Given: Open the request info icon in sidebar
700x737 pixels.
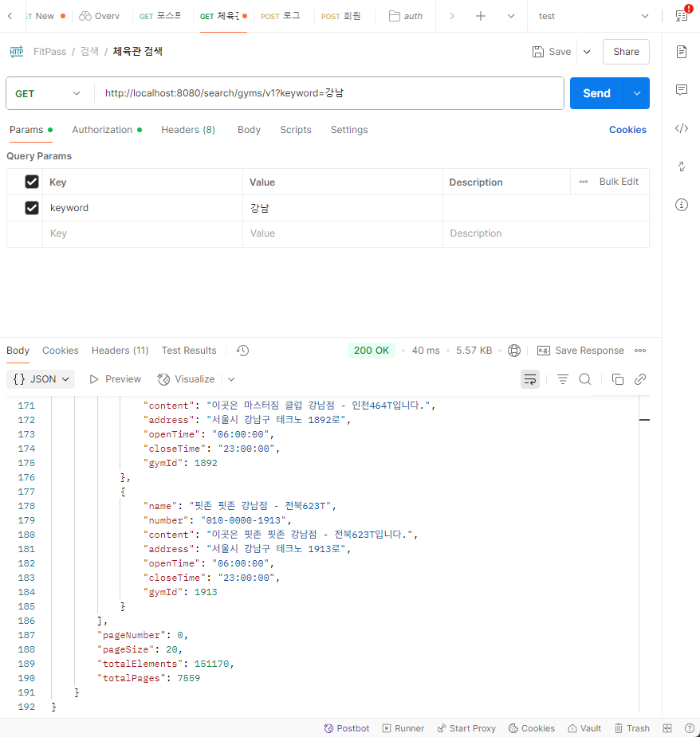Looking at the screenshot, I should tap(681, 205).
